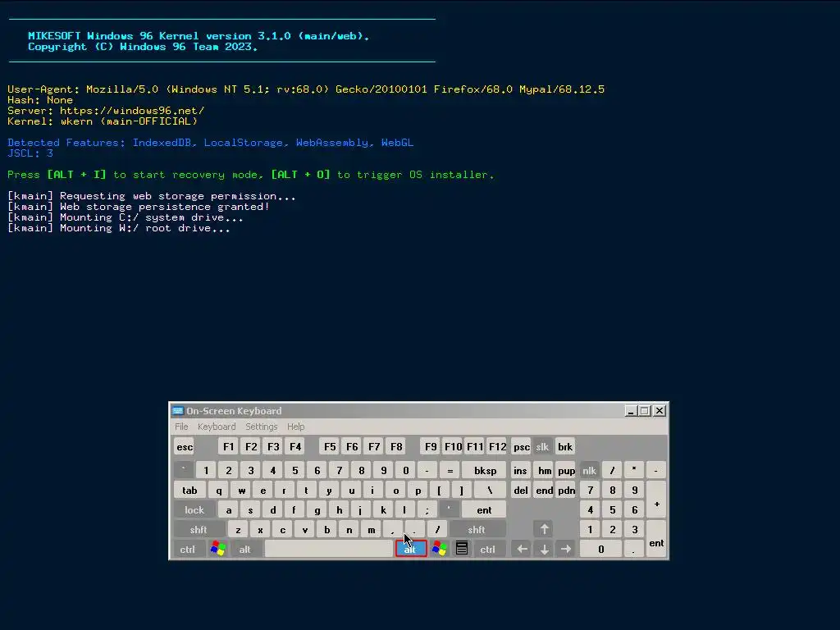Close the On-Screen Keyboard window
Image resolution: width=840 pixels, height=630 pixels.
[x=660, y=411]
